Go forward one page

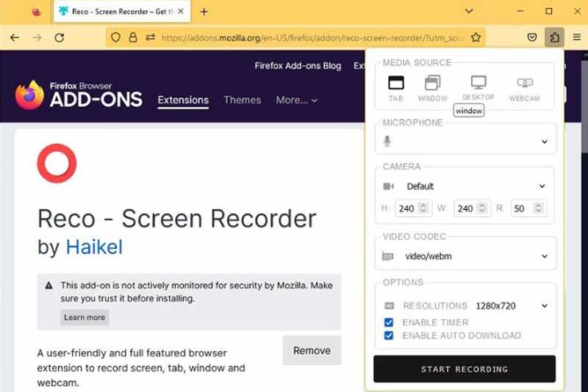point(37,37)
